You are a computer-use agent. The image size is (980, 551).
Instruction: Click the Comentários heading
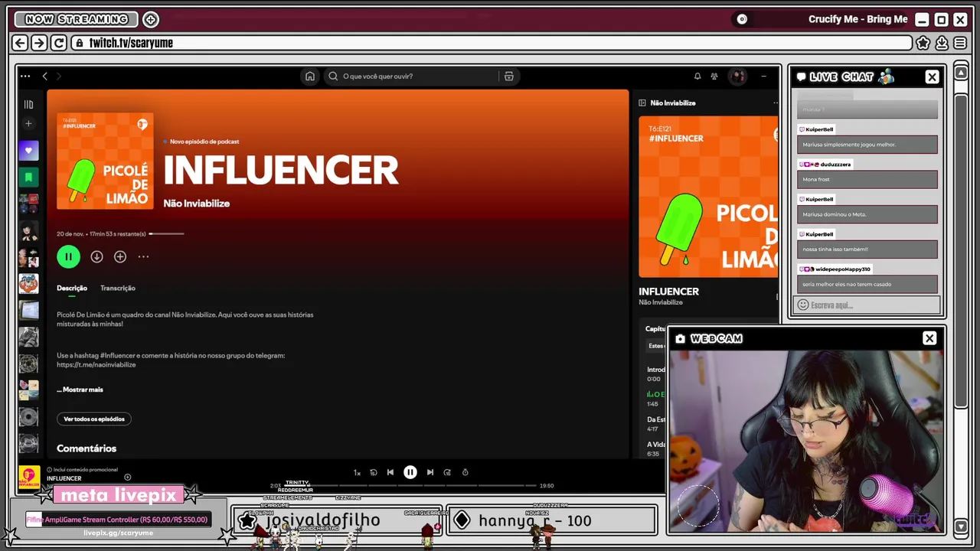(x=87, y=448)
